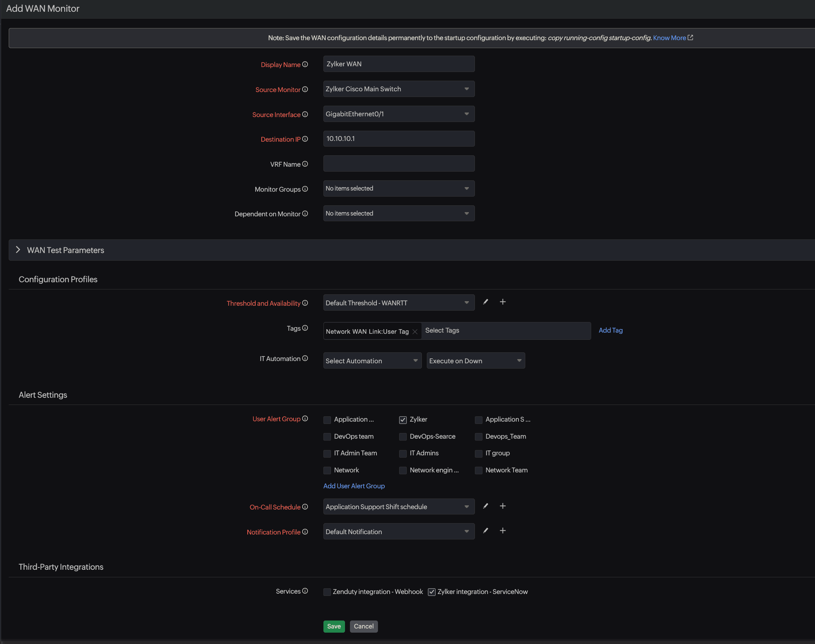Open the external Know More link icon

click(690, 38)
